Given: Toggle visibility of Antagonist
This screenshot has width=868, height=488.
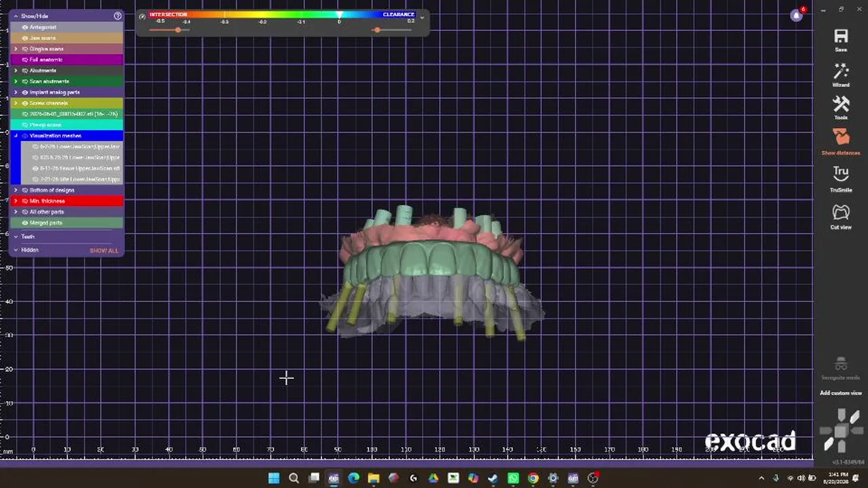Looking at the screenshot, I should (x=25, y=27).
